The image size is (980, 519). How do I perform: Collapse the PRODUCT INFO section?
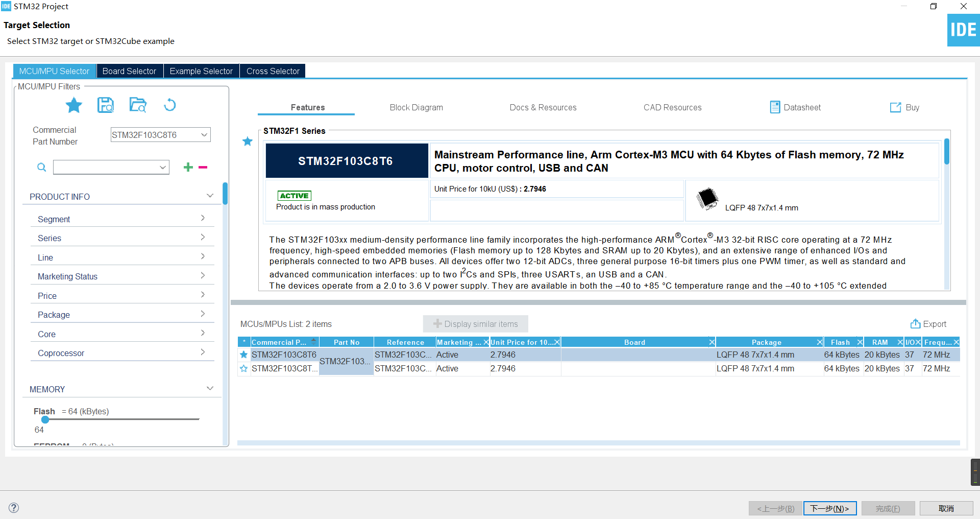210,196
